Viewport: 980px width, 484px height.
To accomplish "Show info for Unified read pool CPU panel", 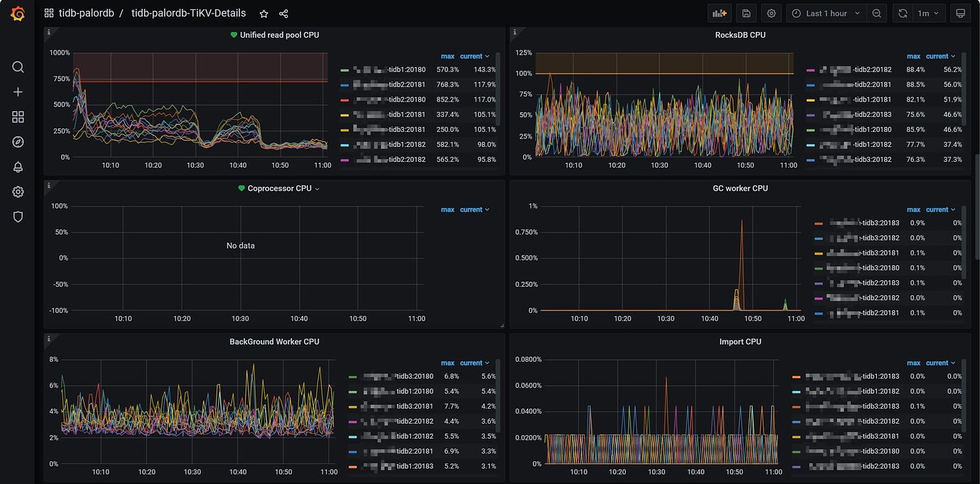I will (48, 32).
